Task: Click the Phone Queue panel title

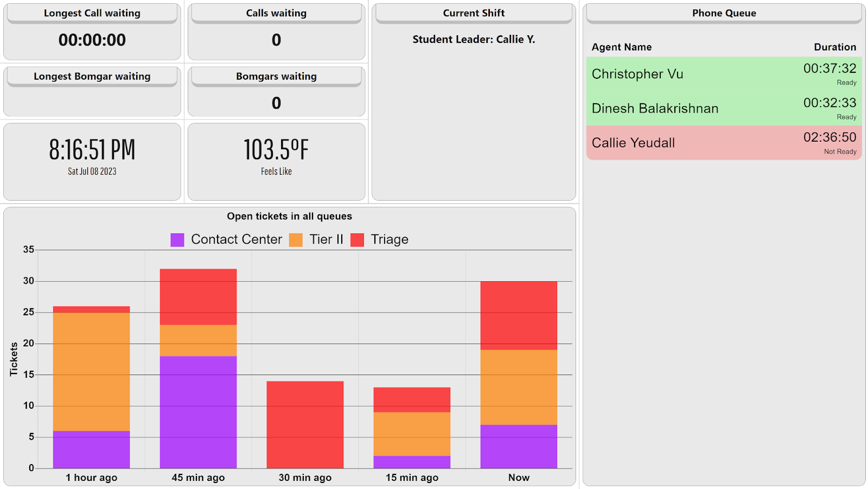Action: click(x=724, y=13)
